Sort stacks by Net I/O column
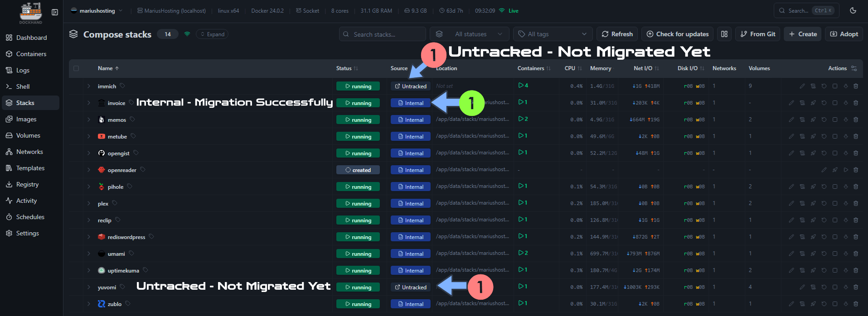 click(646, 68)
